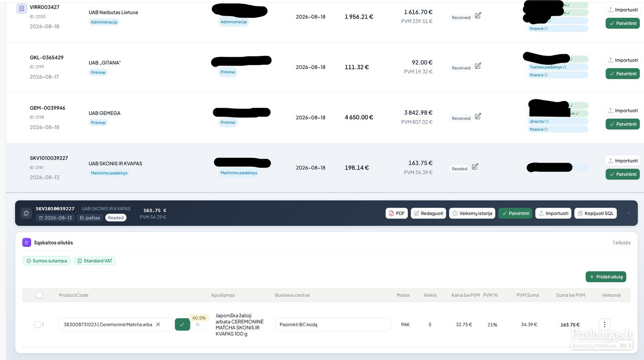Image resolution: width=644 pixels, height=360 pixels.
Task: Click Importuoti in the GEM-0039946 row
Action: tap(623, 110)
